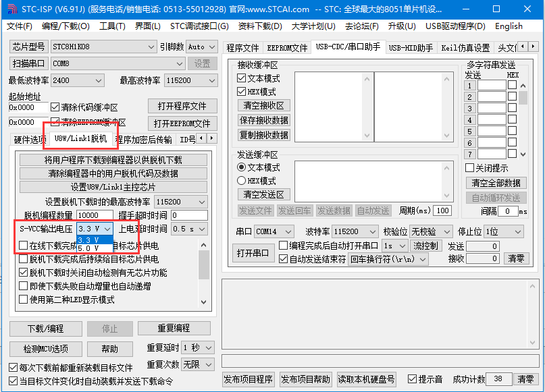Screen dimensions: 545x392
Task: Click the 周期(ms) value field
Action: pos(443,211)
